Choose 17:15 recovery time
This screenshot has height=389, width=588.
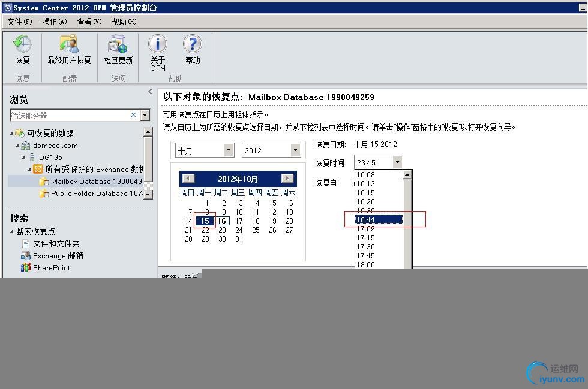pos(379,237)
